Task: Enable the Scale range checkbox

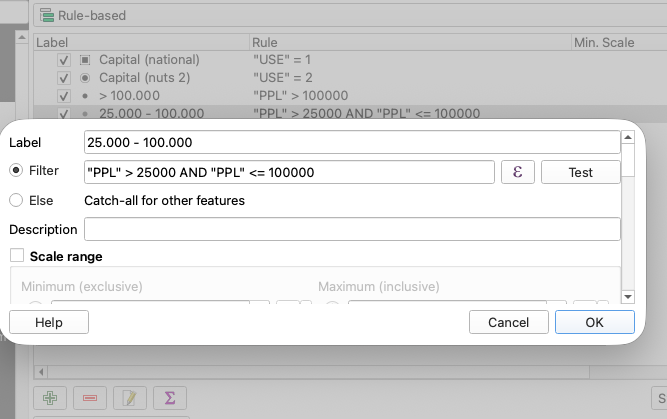Action: click(16, 257)
